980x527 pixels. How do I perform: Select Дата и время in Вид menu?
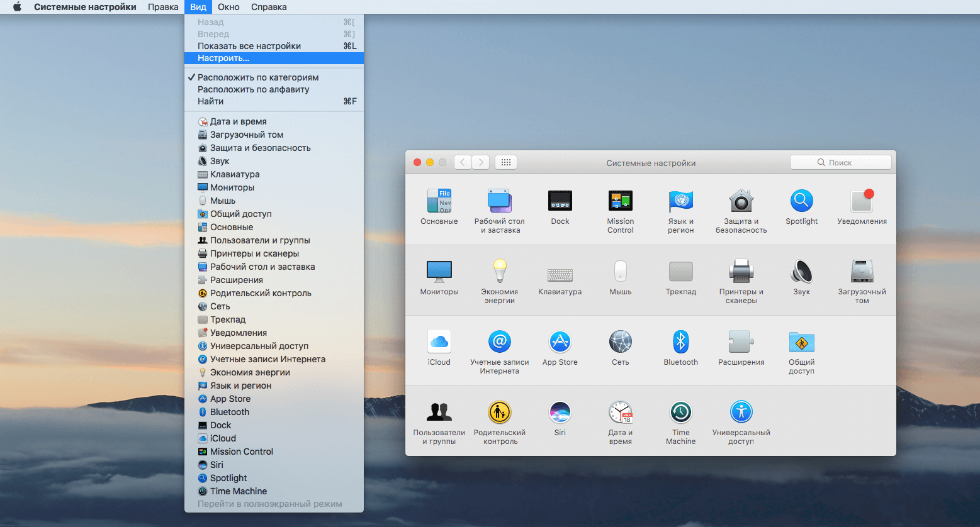274,121
